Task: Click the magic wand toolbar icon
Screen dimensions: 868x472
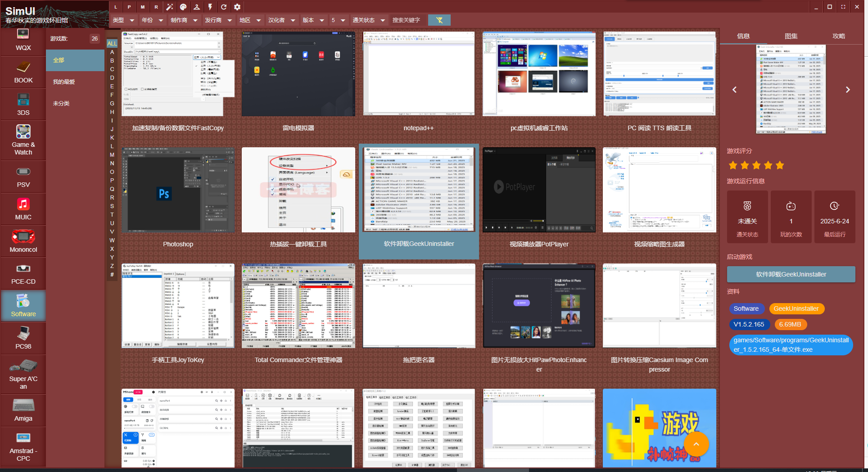Action: tap(170, 7)
